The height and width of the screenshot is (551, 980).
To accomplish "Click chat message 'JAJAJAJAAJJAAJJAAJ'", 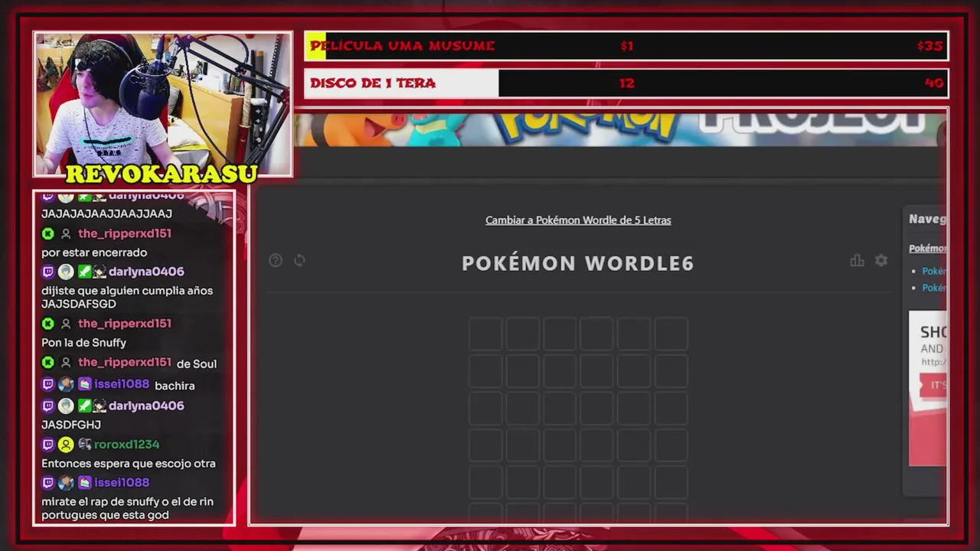I will coord(106,214).
